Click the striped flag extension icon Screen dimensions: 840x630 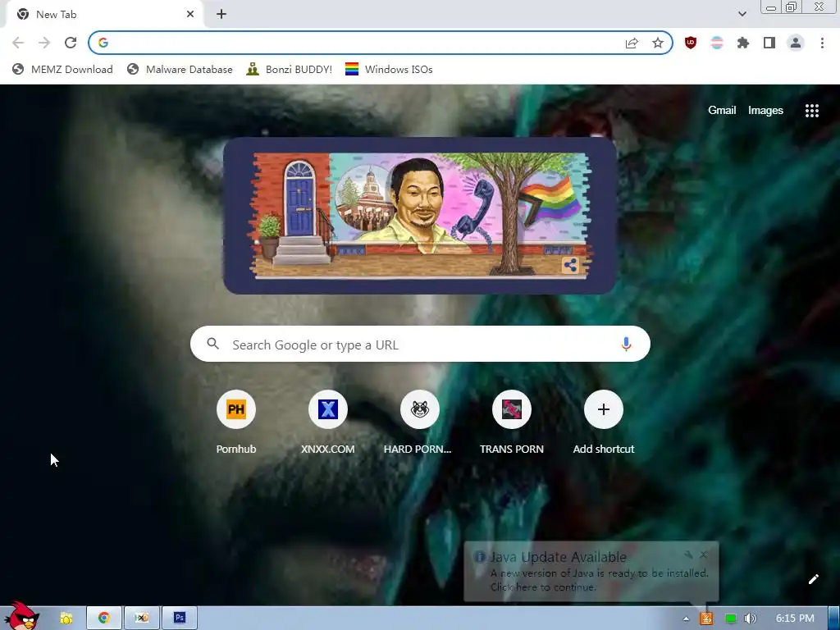point(717,43)
